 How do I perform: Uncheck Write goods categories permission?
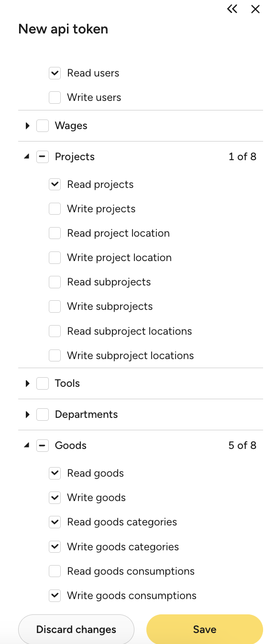55,546
